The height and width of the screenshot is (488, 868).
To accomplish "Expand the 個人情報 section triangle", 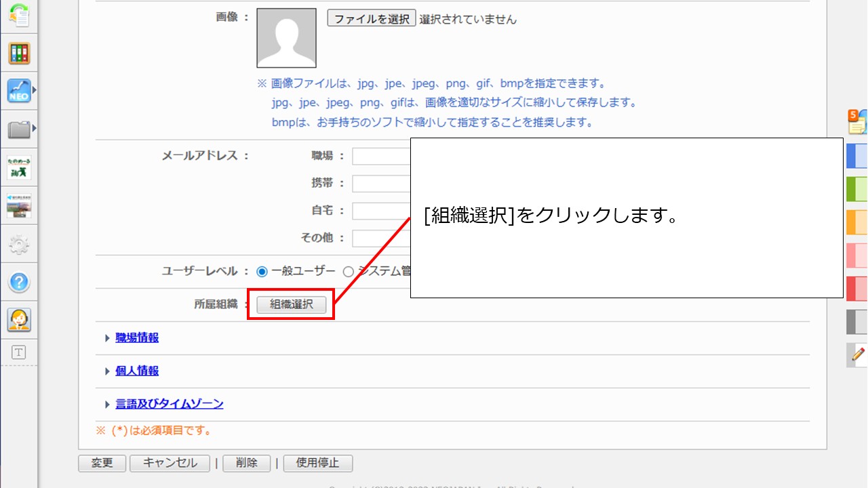I will pos(107,371).
